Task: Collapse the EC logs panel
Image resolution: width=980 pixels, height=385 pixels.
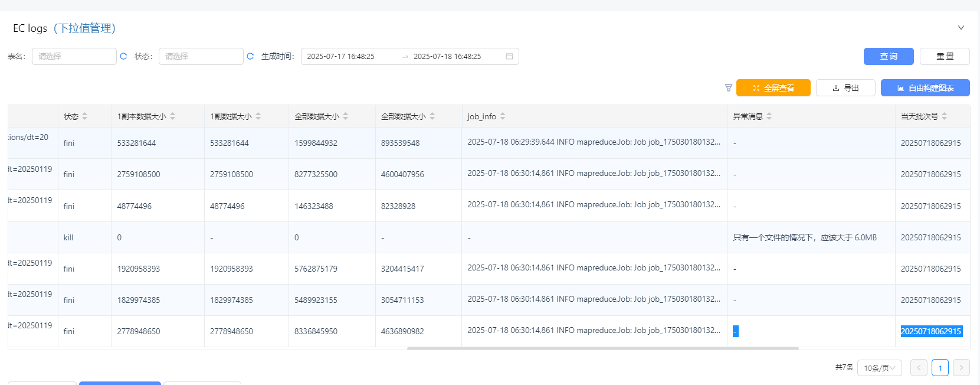Action: click(x=961, y=28)
